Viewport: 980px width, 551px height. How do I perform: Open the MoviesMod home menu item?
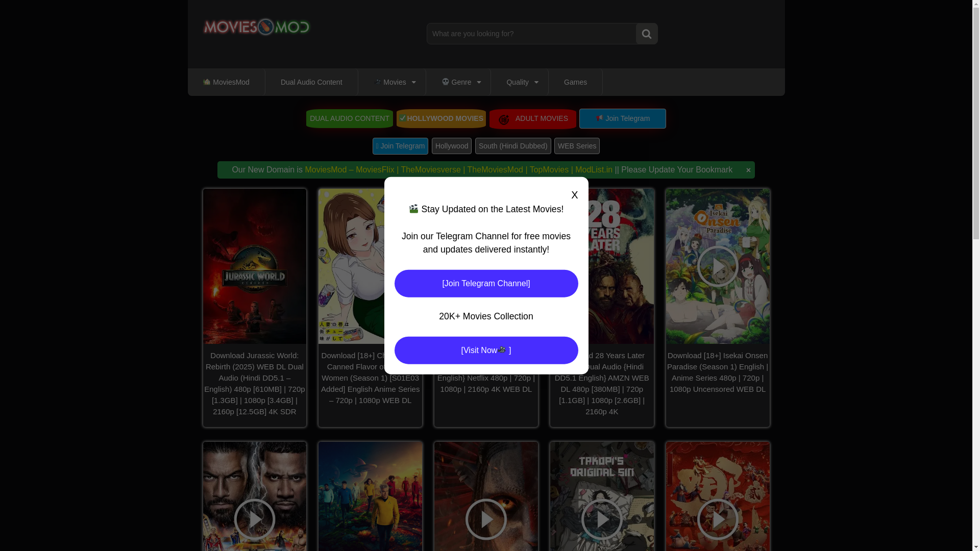click(x=226, y=82)
